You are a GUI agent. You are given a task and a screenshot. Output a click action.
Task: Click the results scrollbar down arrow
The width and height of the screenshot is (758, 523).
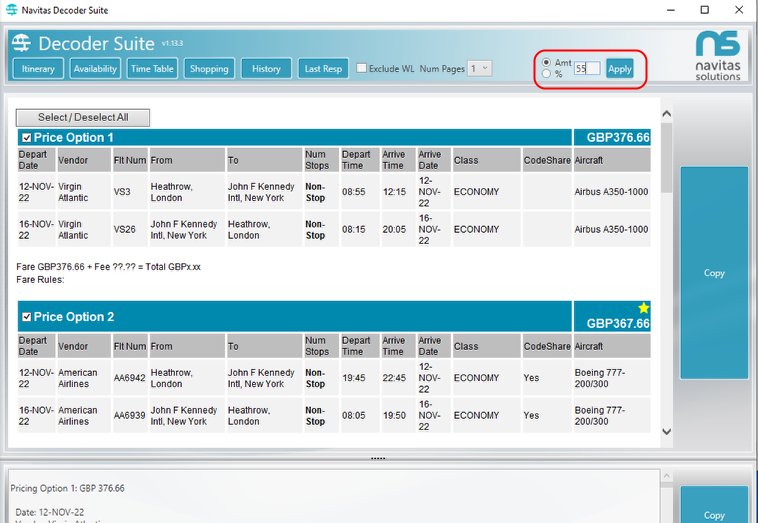coord(667,432)
